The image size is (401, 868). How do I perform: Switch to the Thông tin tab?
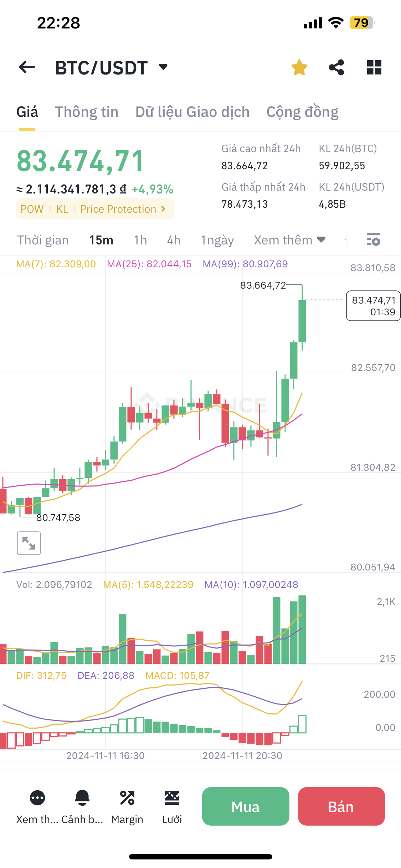click(87, 112)
